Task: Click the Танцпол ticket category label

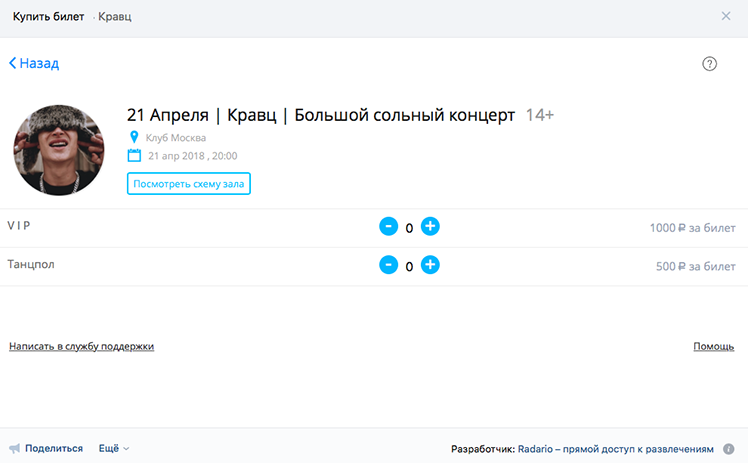Action: click(31, 264)
